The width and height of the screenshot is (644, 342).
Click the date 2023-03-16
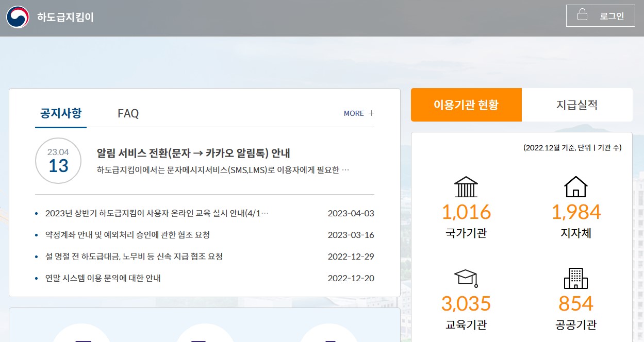click(x=351, y=235)
